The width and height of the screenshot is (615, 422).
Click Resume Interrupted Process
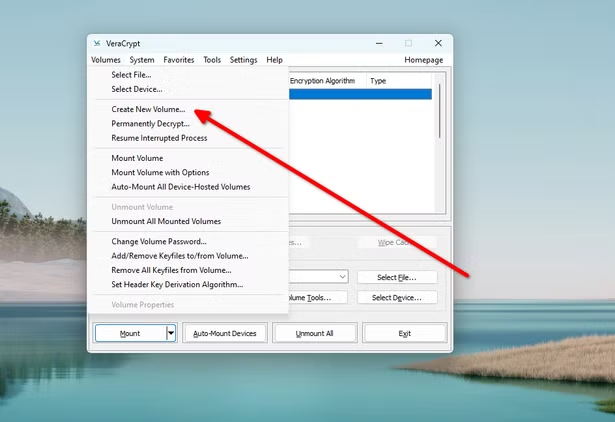coord(159,138)
